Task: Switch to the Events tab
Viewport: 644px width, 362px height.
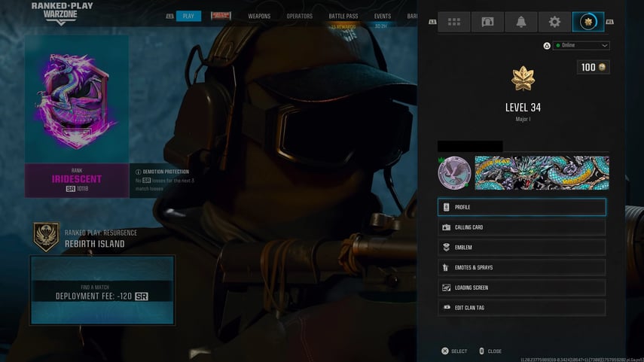Action: pyautogui.click(x=383, y=16)
